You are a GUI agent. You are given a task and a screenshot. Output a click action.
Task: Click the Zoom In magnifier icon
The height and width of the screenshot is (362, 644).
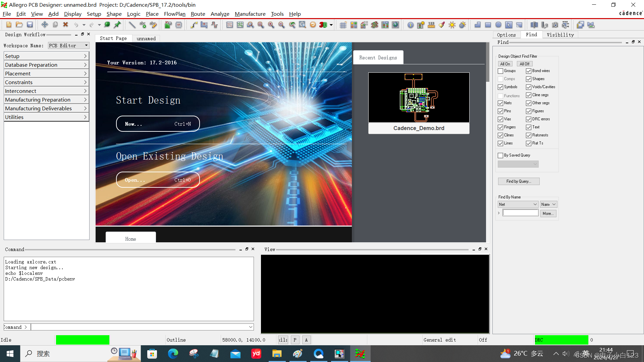coord(271,24)
